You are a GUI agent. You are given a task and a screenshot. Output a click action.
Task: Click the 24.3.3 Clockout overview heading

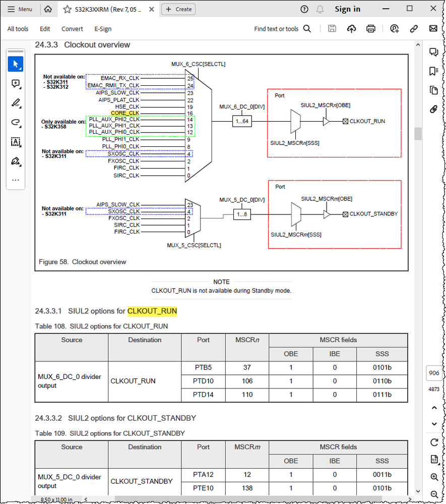point(83,45)
